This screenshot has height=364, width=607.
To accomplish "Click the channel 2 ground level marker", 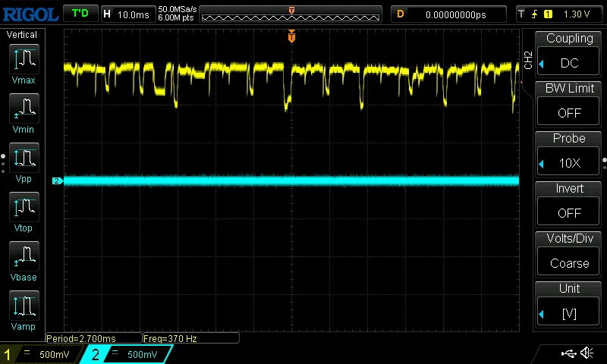I will (58, 180).
